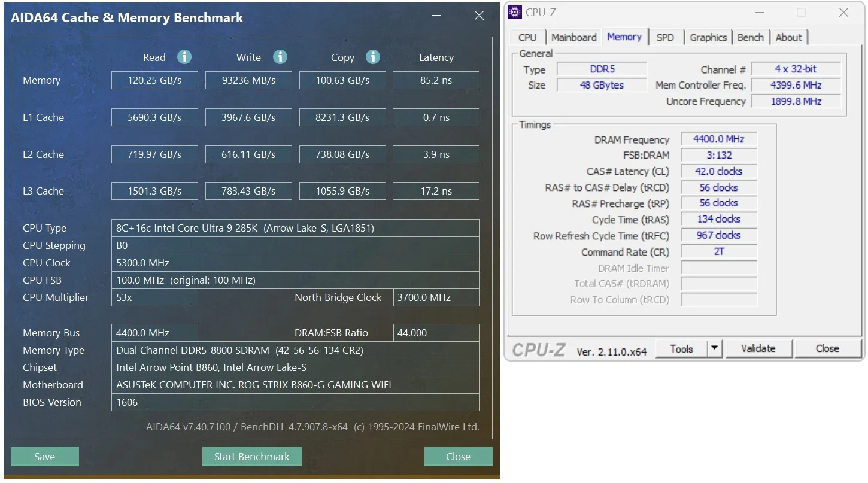Click the L3 Cache Latency 17.2 ns field

[436, 191]
